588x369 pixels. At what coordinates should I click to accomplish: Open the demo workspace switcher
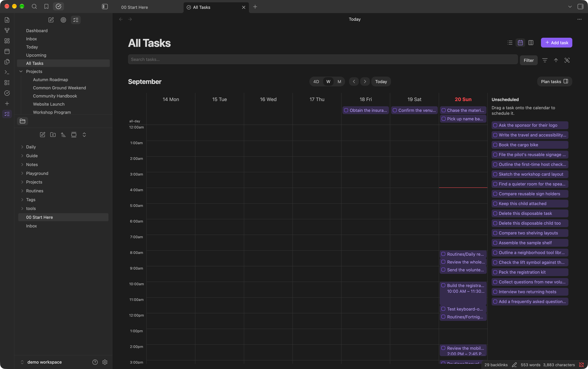pos(41,362)
